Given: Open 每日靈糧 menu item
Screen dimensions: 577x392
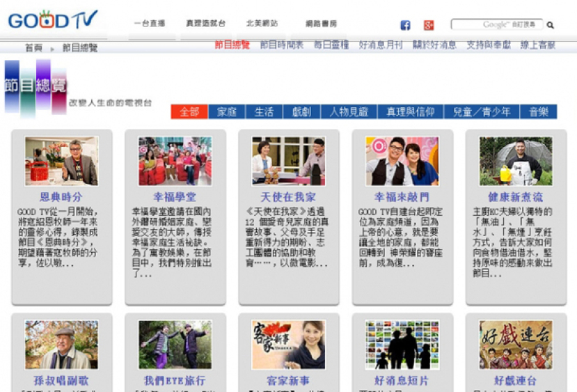Looking at the screenshot, I should pyautogui.click(x=331, y=45).
